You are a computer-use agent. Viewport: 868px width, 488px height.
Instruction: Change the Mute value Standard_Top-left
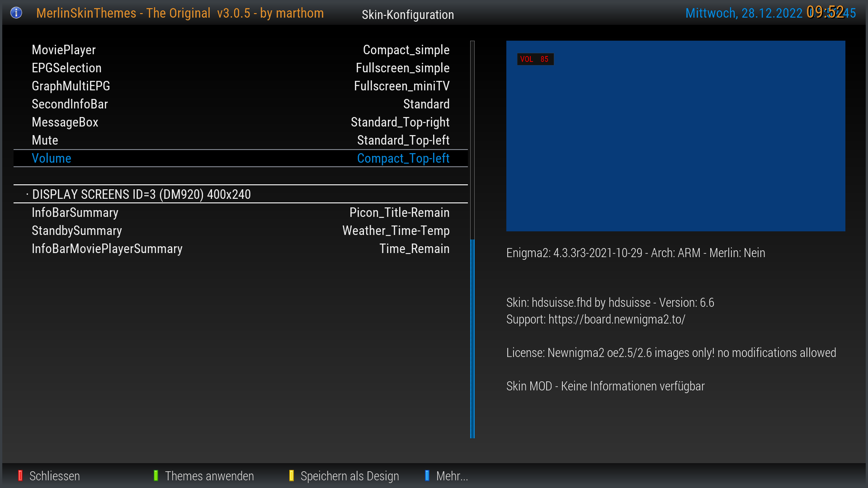point(403,140)
